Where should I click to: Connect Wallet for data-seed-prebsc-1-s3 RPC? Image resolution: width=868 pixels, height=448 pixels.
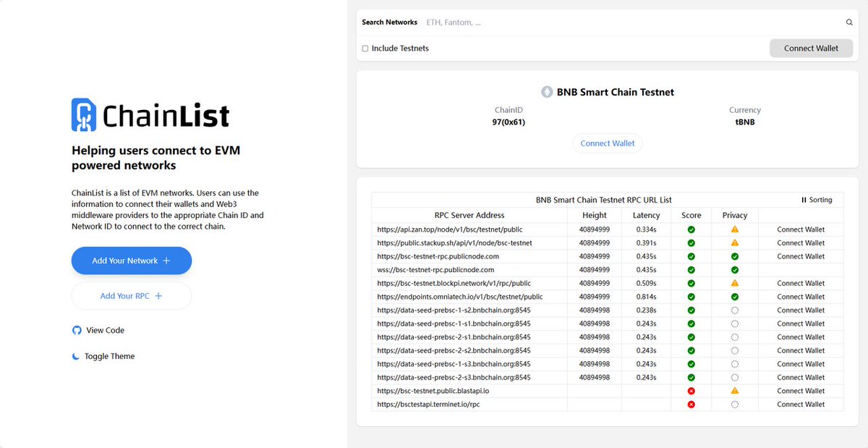(801, 364)
